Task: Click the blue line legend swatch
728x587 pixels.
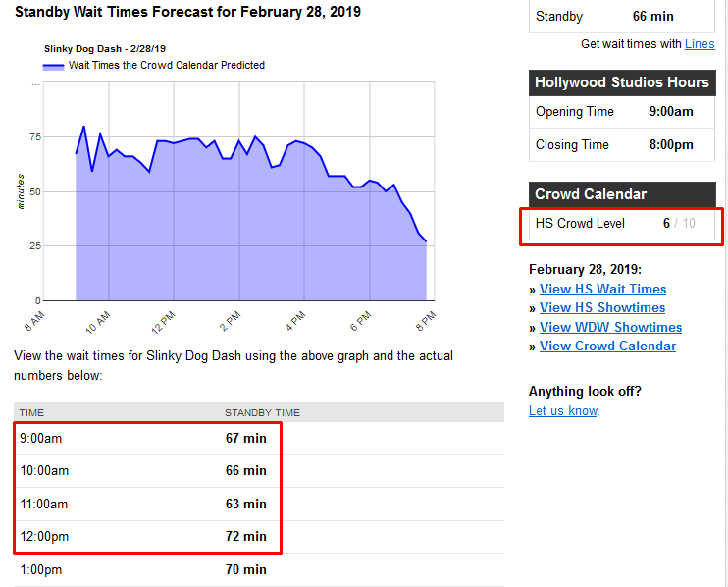Action: pyautogui.click(x=54, y=66)
